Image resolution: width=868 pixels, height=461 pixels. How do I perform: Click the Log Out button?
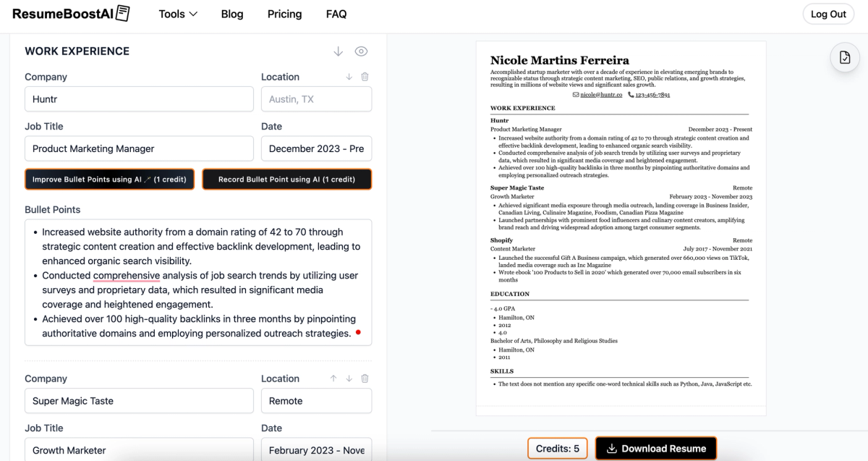(x=828, y=14)
